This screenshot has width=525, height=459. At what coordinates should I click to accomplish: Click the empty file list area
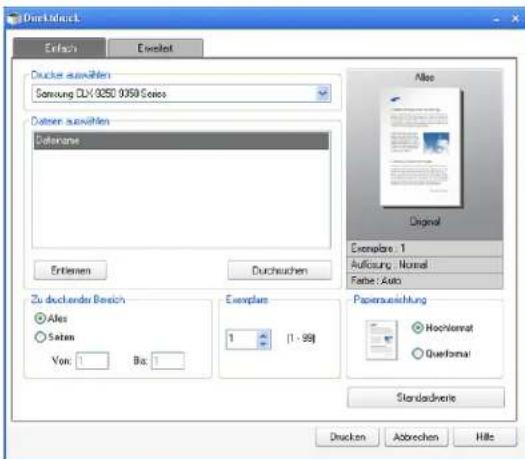coord(181,198)
